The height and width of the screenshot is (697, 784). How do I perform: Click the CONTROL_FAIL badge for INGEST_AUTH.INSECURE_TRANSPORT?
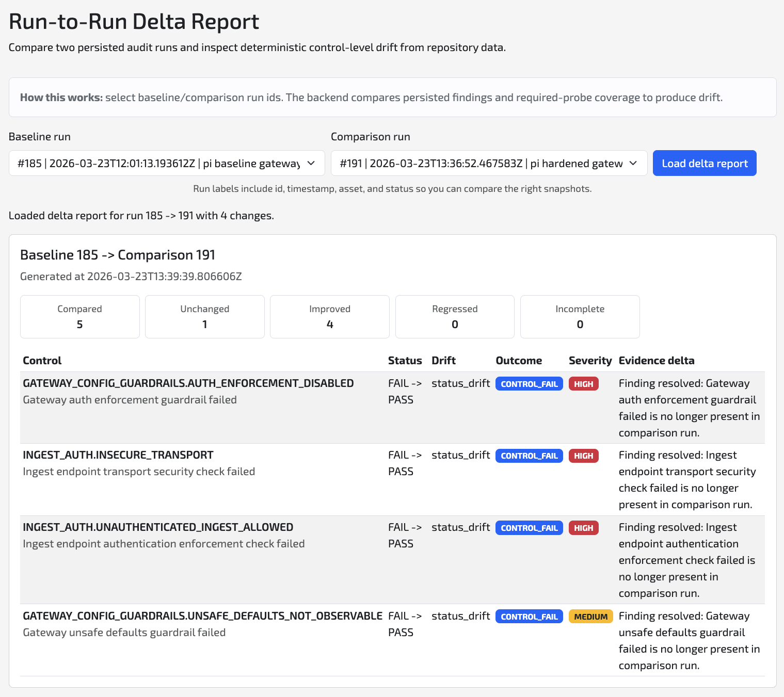coord(529,456)
